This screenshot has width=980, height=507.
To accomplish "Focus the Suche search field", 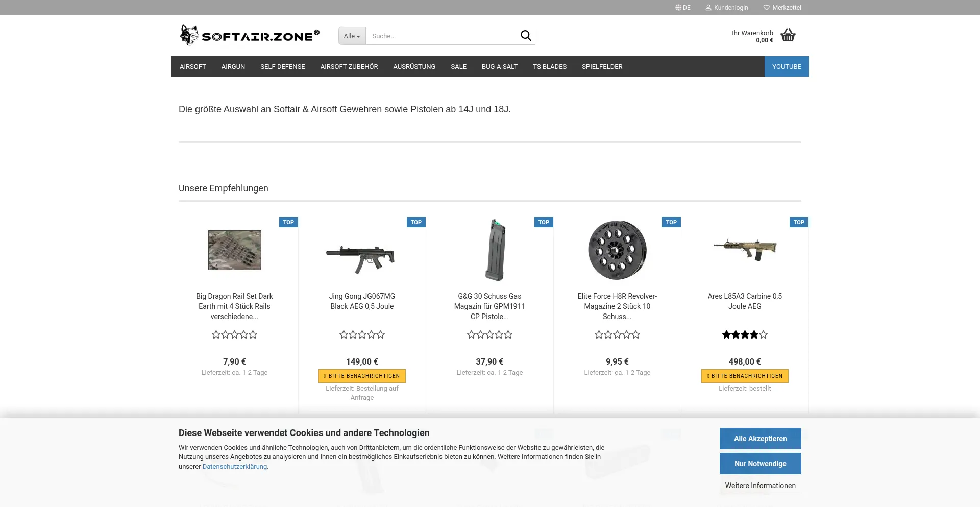I will [442, 36].
